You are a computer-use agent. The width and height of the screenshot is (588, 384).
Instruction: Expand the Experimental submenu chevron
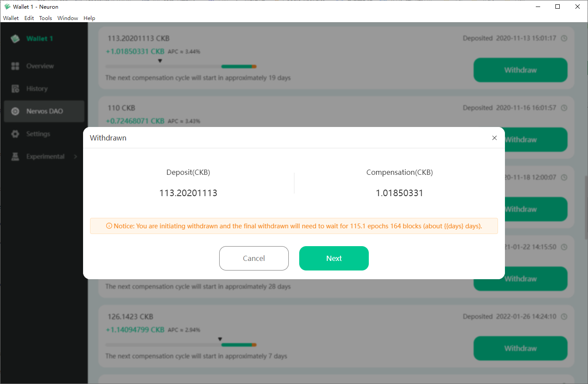75,157
